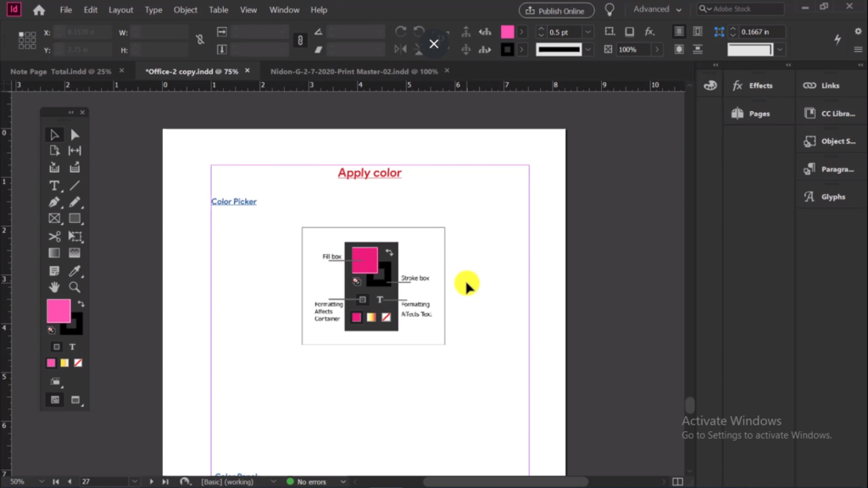Click the pink Fill box in toolbox
The height and width of the screenshot is (488, 868).
tap(58, 310)
